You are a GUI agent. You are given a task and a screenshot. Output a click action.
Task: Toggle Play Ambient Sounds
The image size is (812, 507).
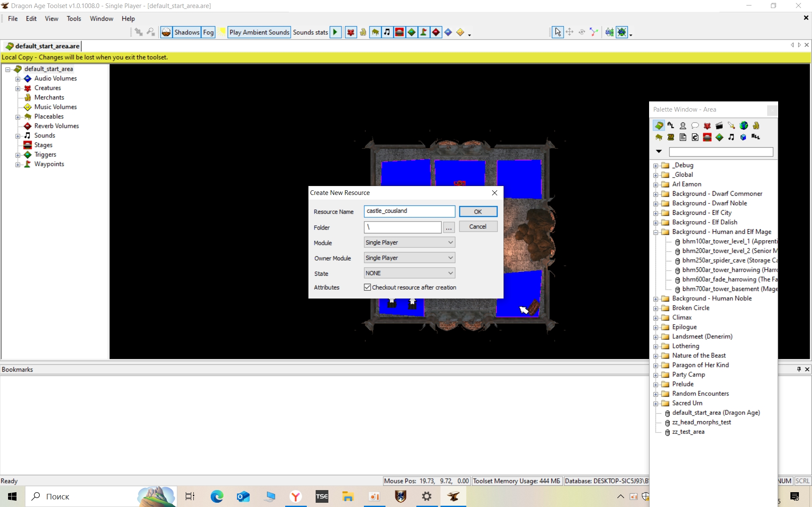click(x=259, y=32)
